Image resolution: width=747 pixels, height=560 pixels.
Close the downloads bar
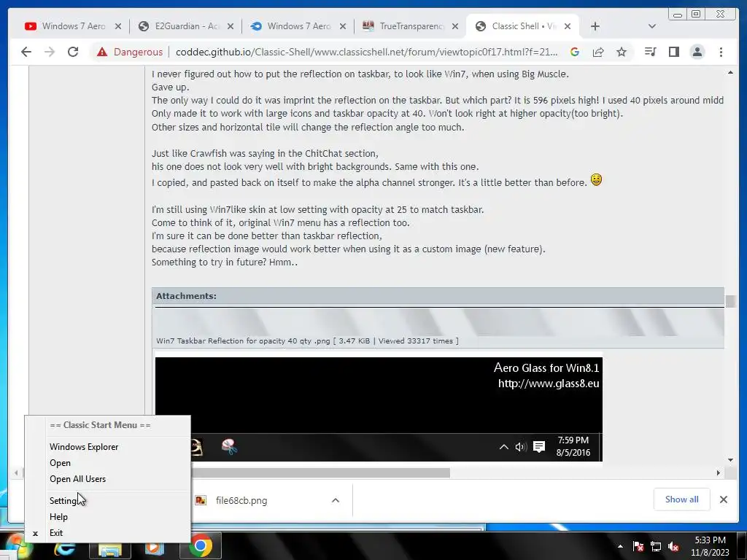tap(724, 499)
